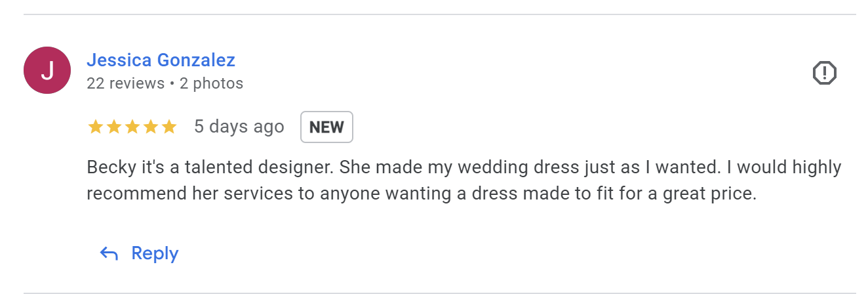Click the reply arrow icon
The width and height of the screenshot is (868, 294).
109,253
